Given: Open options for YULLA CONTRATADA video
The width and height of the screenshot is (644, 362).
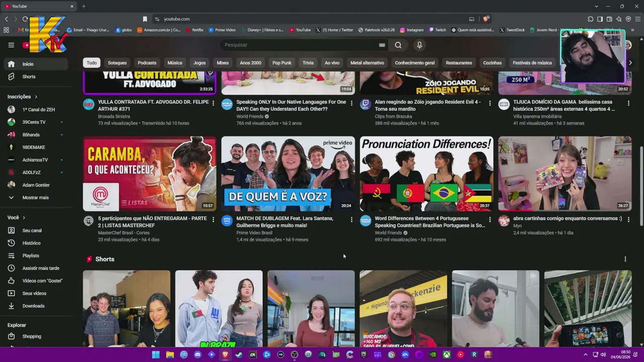Looking at the screenshot, I should click(213, 103).
